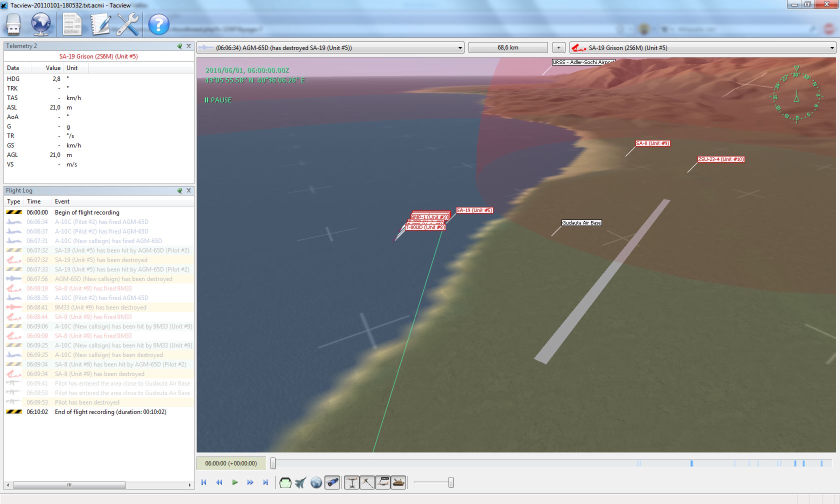This screenshot has height=504, width=840.
Task: Switch to external jet view icon
Action: pyautogui.click(x=300, y=482)
